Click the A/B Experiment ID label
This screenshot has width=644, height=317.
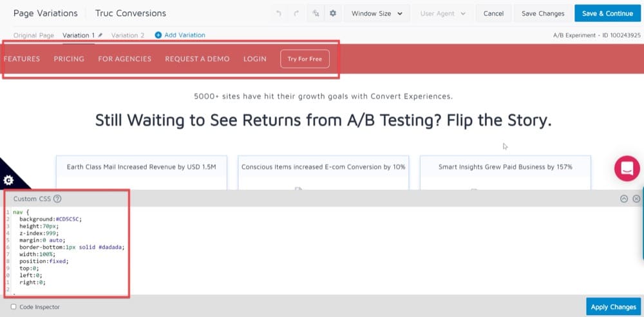point(597,35)
